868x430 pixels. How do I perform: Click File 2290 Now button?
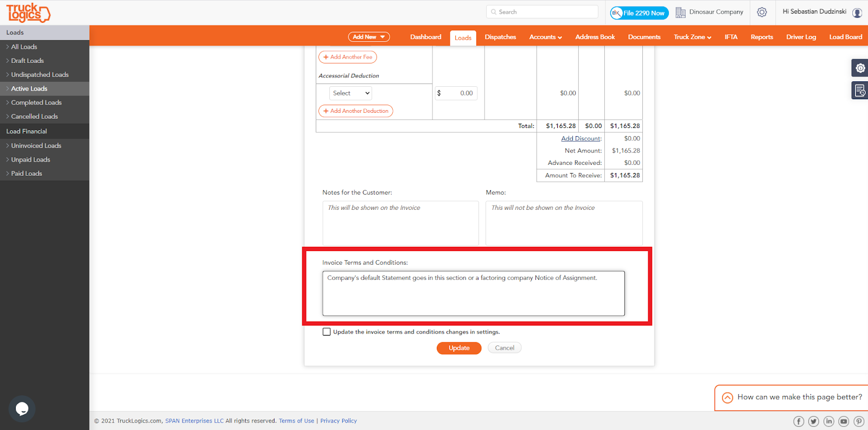[x=640, y=13]
